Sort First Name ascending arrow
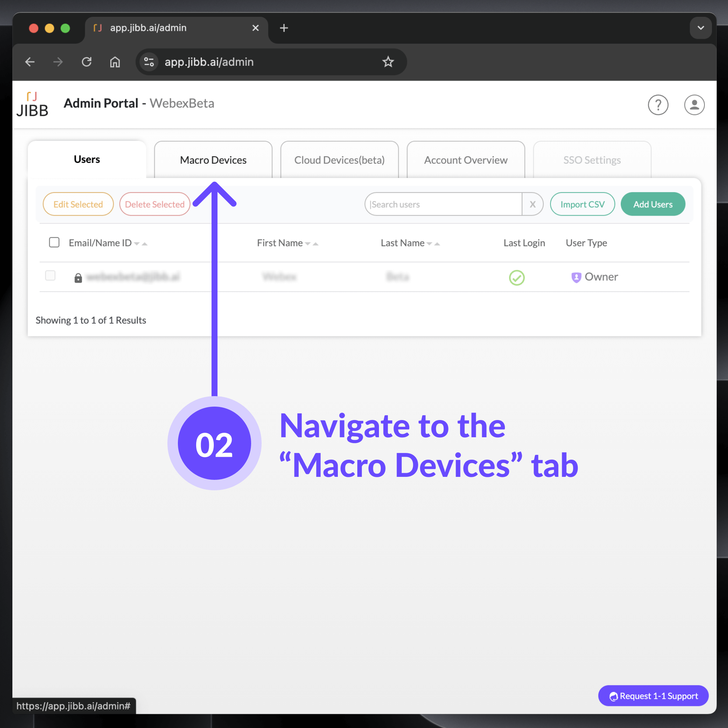This screenshot has height=728, width=728. pyautogui.click(x=315, y=244)
